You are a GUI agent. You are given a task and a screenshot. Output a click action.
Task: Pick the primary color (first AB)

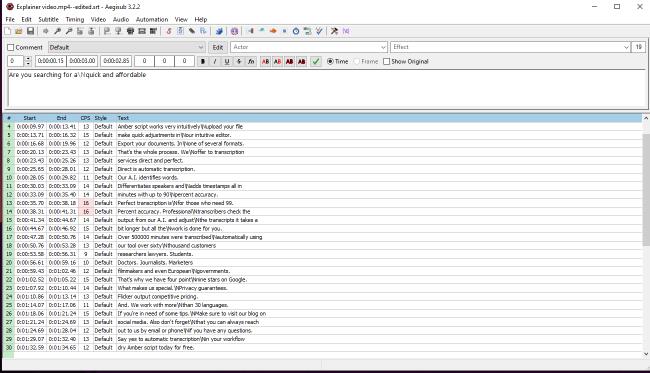265,61
